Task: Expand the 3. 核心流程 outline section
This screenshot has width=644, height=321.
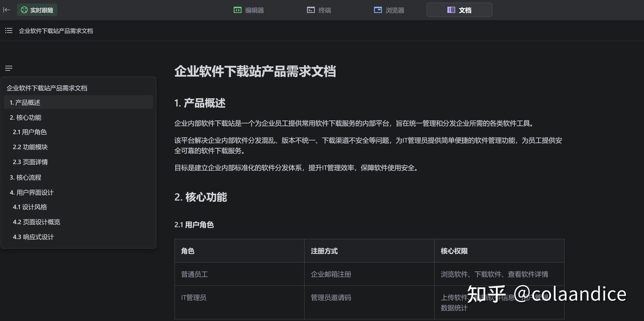Action: [25, 177]
